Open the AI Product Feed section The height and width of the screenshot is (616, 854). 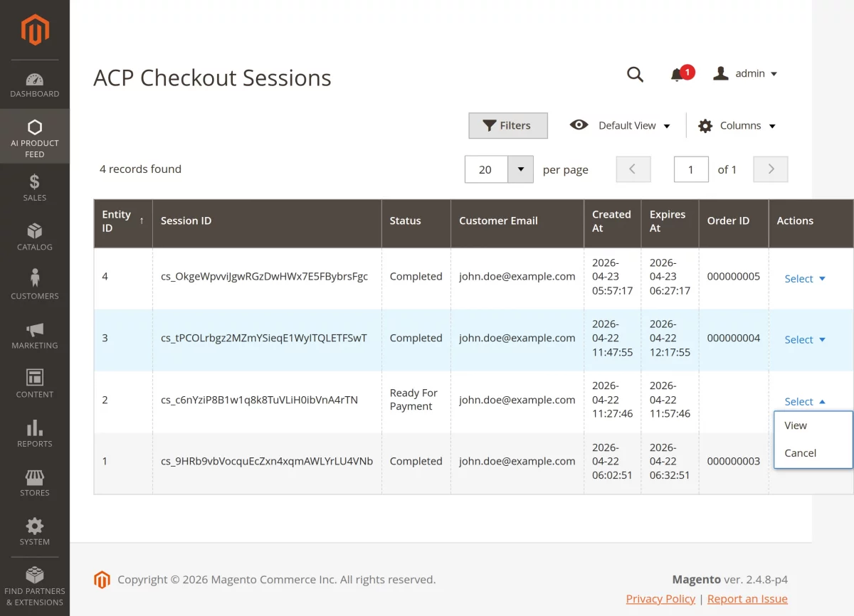(34, 137)
